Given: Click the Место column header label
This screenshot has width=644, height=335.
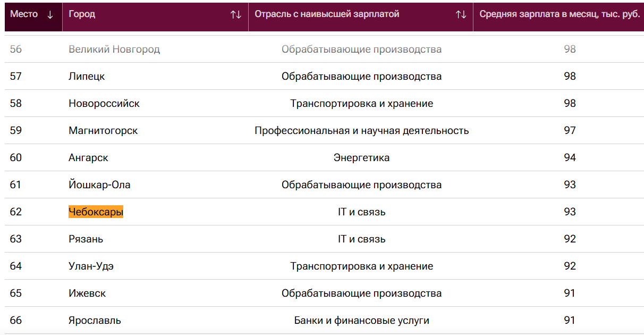Looking at the screenshot, I should 24,14.
